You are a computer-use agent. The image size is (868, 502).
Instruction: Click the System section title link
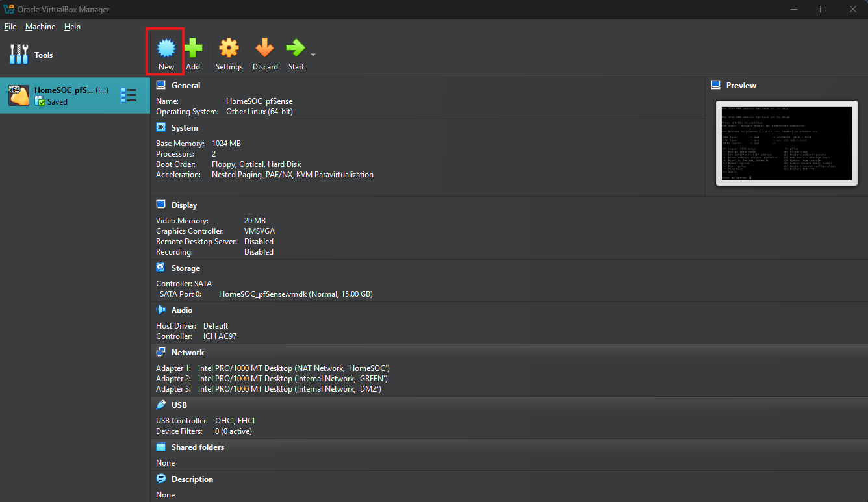pos(185,128)
